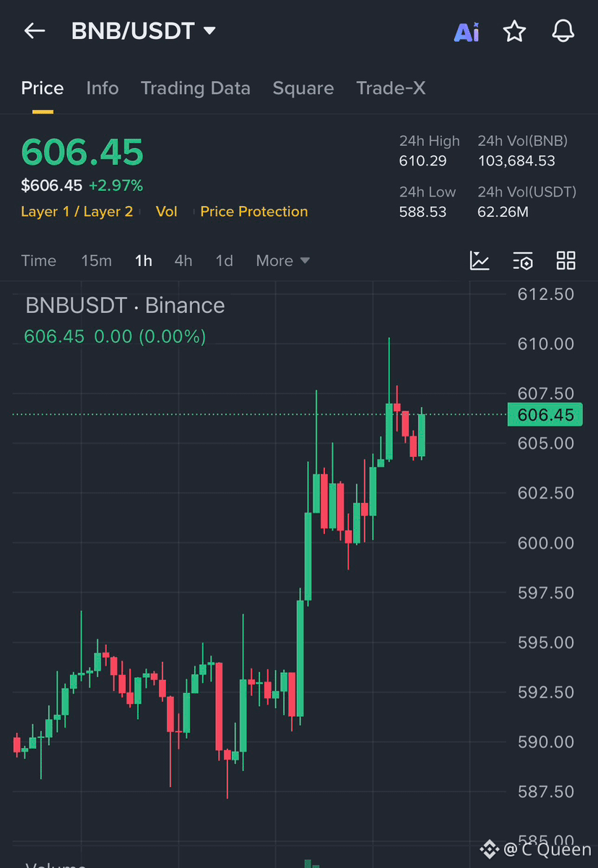Viewport: 598px width, 868px height.
Task: Select the 1d chart interval
Action: pos(225,261)
